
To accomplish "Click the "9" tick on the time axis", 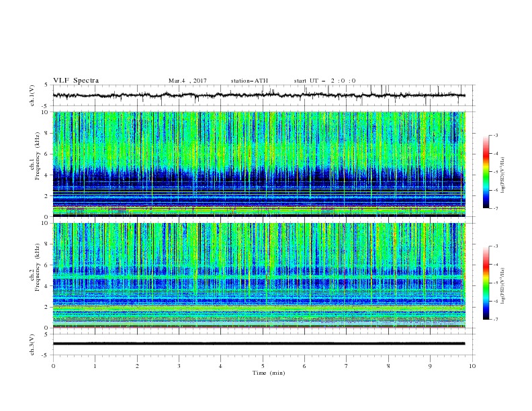I will point(430,366).
